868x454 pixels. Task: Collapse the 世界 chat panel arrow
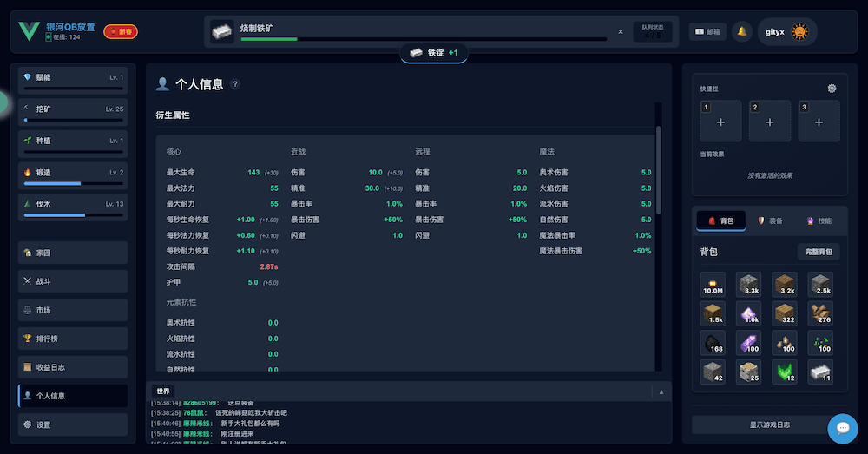point(661,391)
